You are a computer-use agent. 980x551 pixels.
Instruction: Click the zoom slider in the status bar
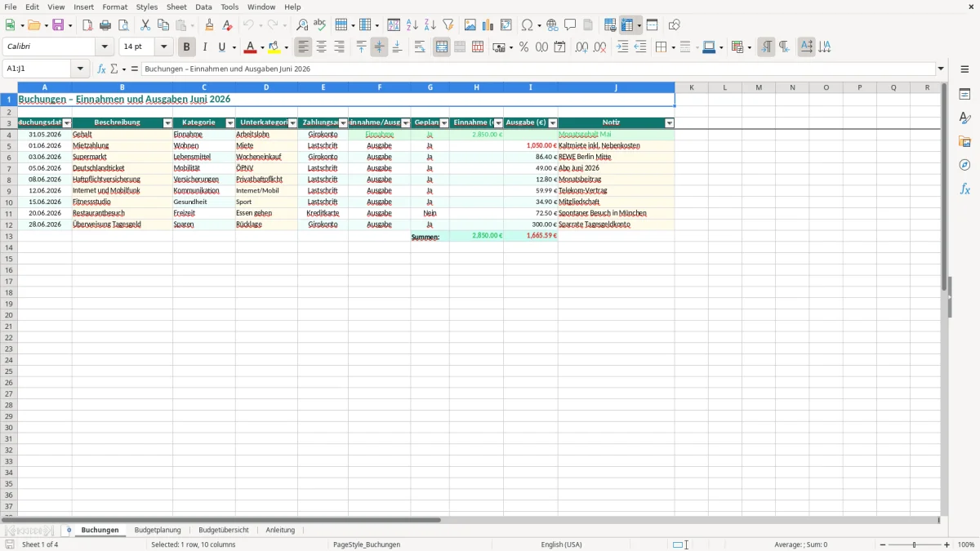click(x=914, y=544)
